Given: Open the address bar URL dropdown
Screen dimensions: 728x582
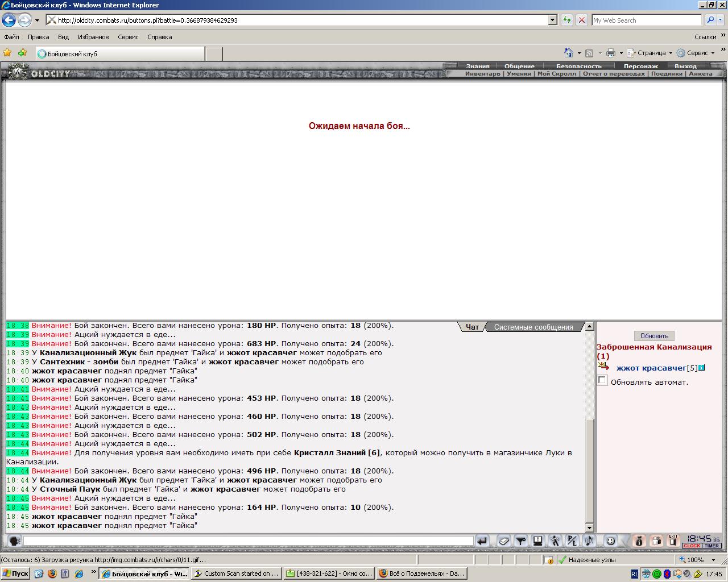Looking at the screenshot, I should [552, 20].
